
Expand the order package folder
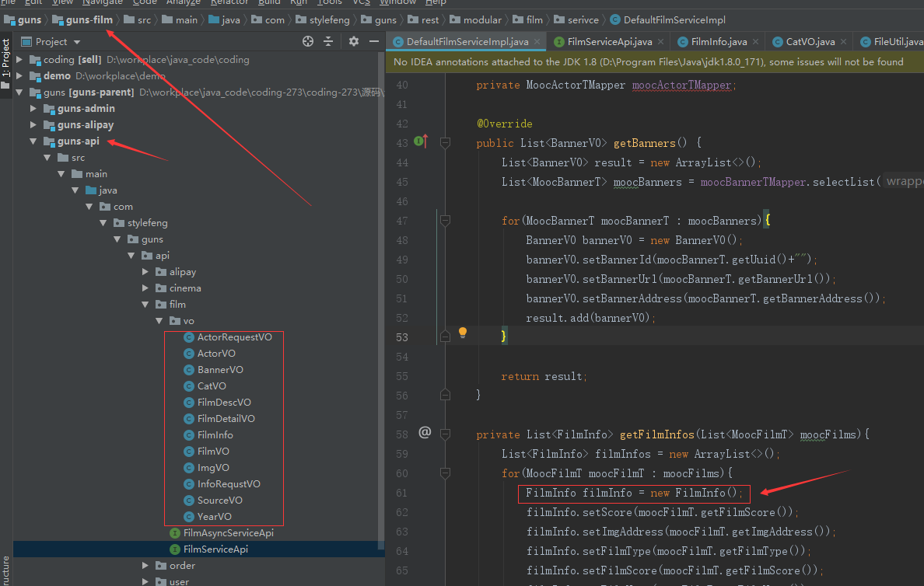click(145, 565)
